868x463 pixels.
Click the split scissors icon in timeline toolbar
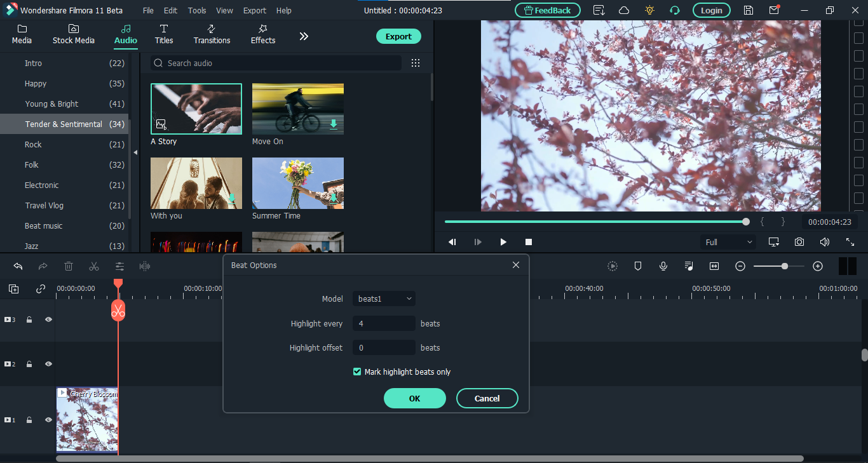coord(94,267)
